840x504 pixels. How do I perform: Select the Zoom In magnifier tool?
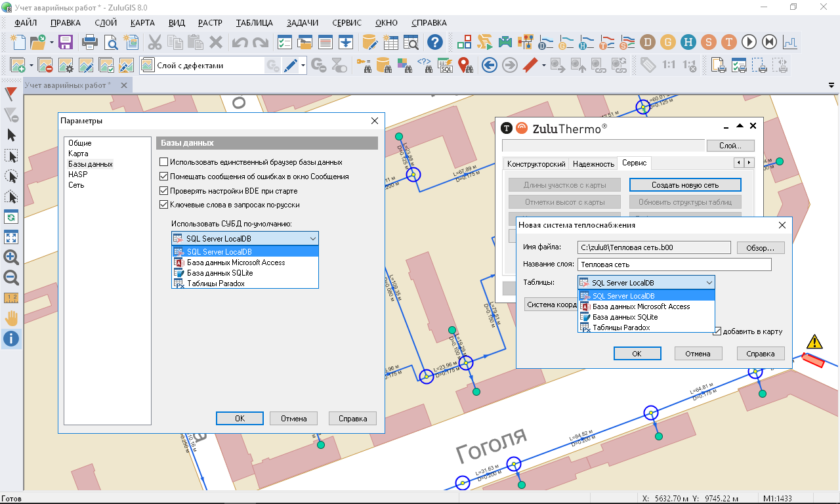(x=11, y=257)
